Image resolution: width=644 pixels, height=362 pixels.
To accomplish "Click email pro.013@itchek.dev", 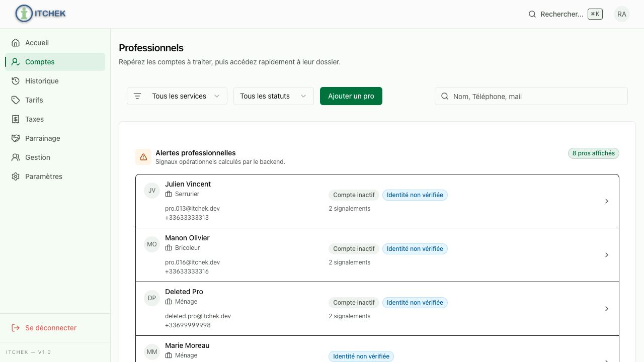I will (192, 209).
